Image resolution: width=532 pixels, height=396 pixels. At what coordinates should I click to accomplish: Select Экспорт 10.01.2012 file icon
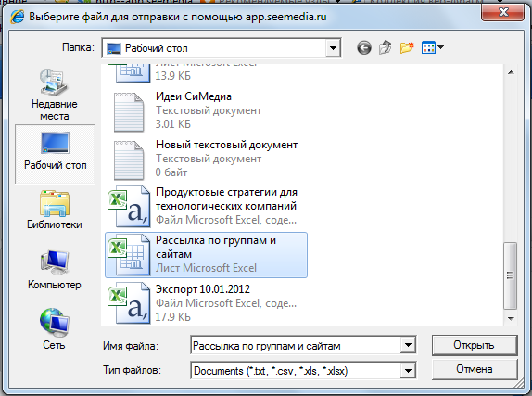(129, 303)
